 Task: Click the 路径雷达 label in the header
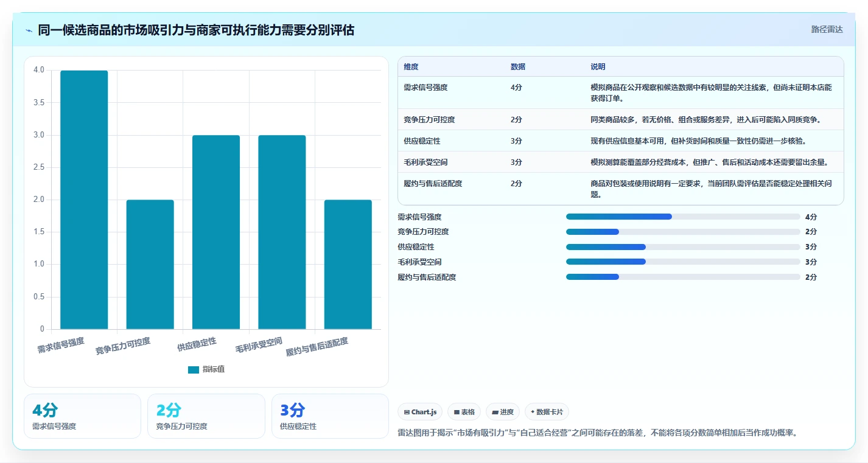pyautogui.click(x=827, y=29)
